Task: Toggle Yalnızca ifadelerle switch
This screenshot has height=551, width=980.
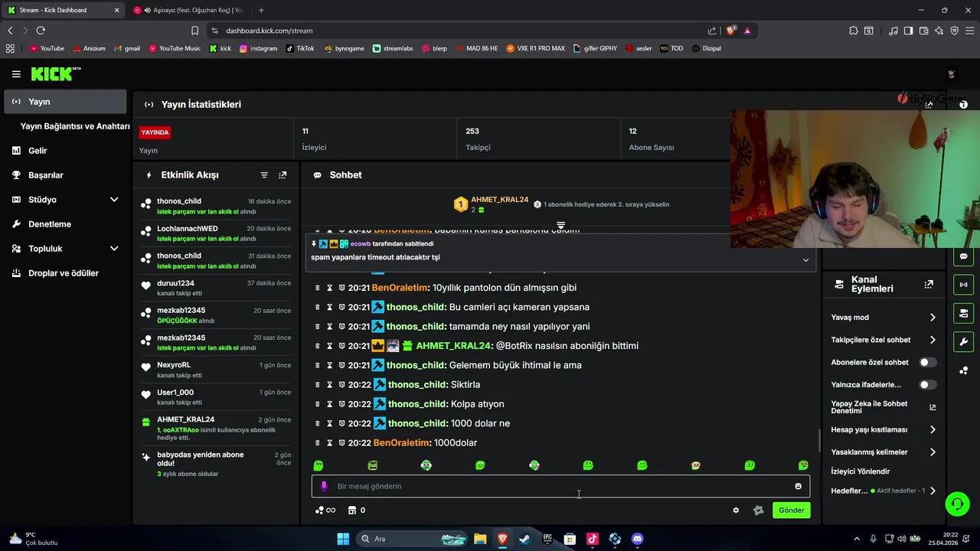Action: (927, 384)
